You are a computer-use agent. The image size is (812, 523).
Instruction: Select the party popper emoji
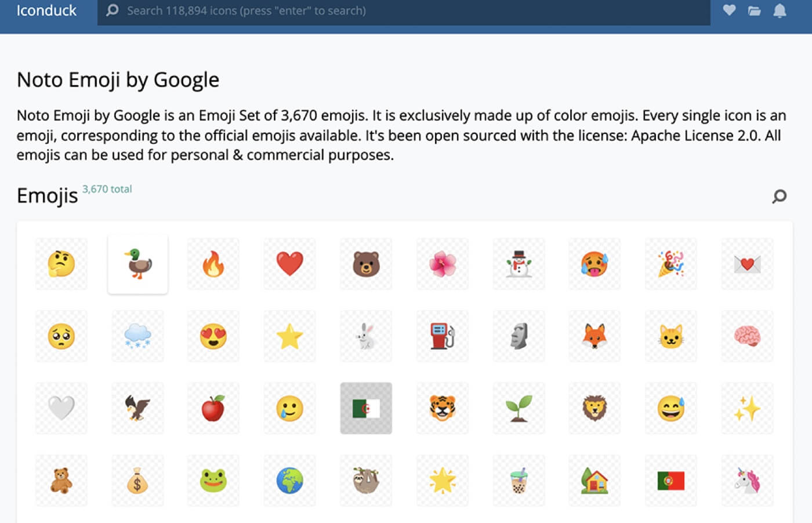click(x=671, y=264)
